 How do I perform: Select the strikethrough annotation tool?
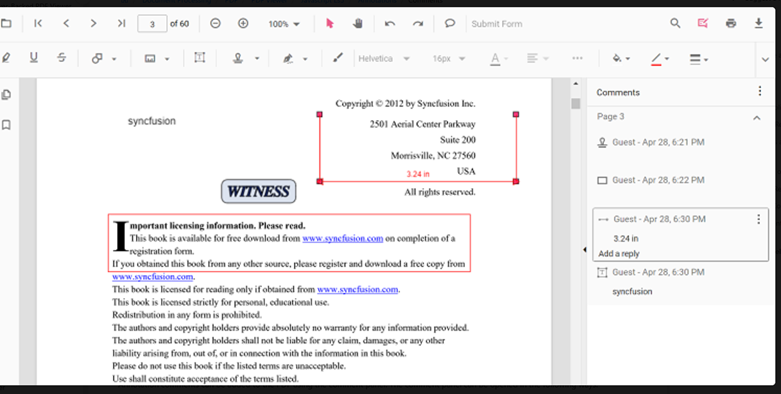point(61,58)
